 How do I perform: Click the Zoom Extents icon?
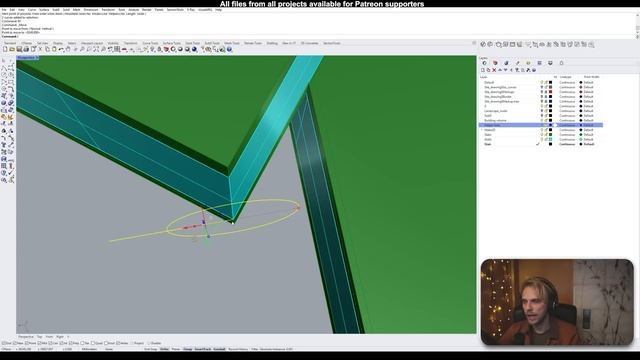tap(96, 49)
